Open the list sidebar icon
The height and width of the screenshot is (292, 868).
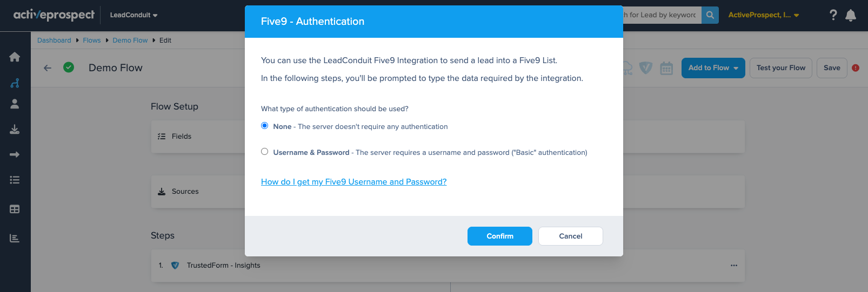[x=15, y=180]
